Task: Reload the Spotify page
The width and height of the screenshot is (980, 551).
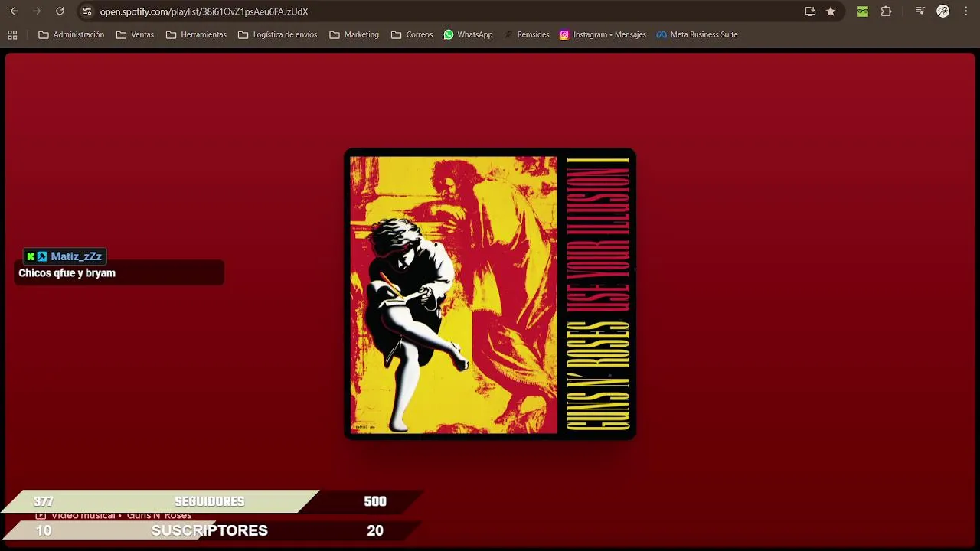Action: 60,11
